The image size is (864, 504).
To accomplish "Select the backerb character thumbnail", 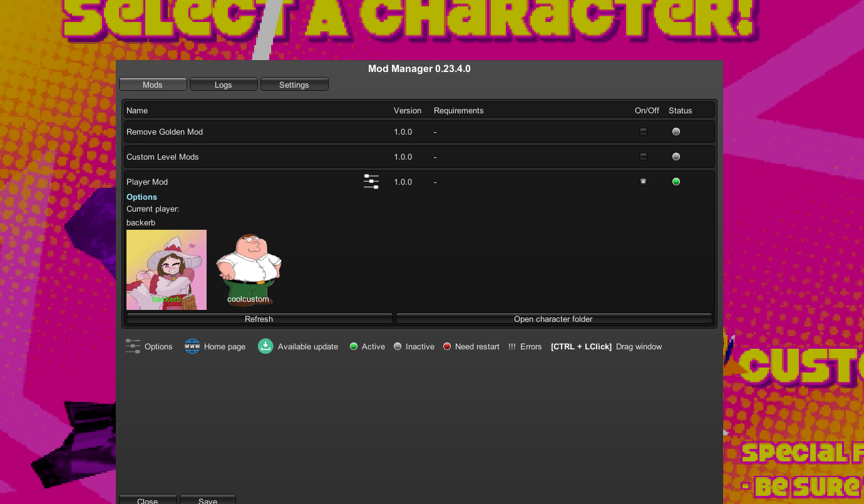I will (167, 270).
